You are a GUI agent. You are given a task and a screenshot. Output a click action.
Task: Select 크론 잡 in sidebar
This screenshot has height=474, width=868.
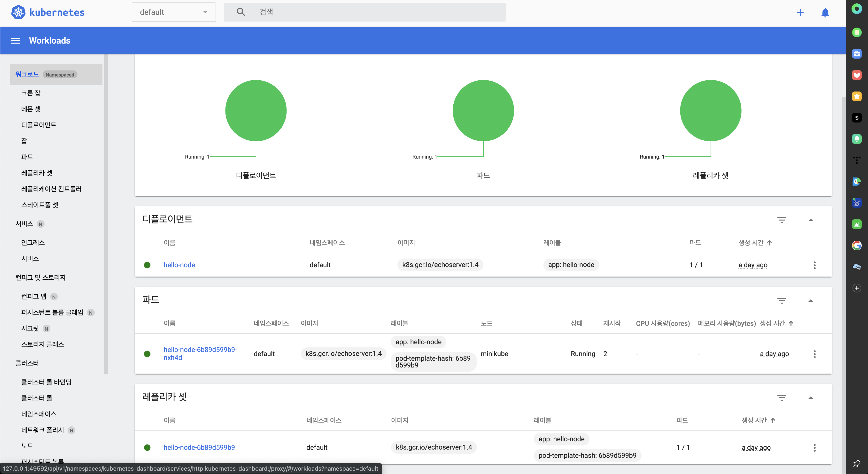pyautogui.click(x=31, y=93)
